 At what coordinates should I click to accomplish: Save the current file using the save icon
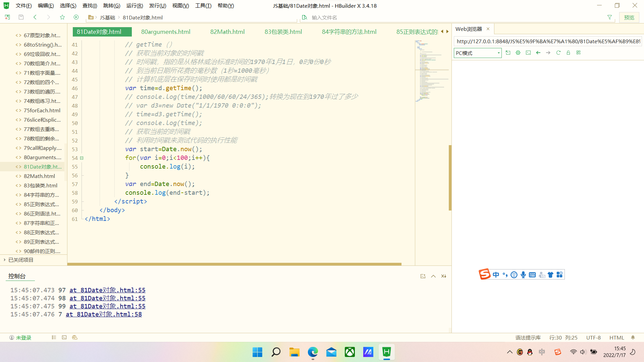pyautogui.click(x=21, y=17)
